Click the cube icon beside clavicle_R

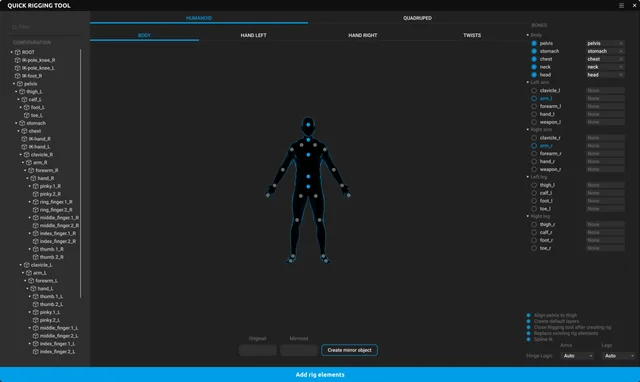point(27,155)
